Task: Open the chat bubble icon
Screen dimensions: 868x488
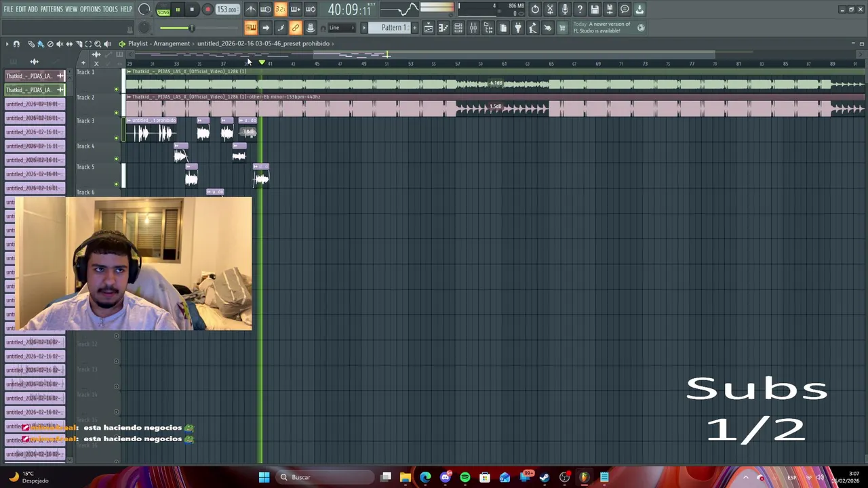Action: click(x=625, y=9)
